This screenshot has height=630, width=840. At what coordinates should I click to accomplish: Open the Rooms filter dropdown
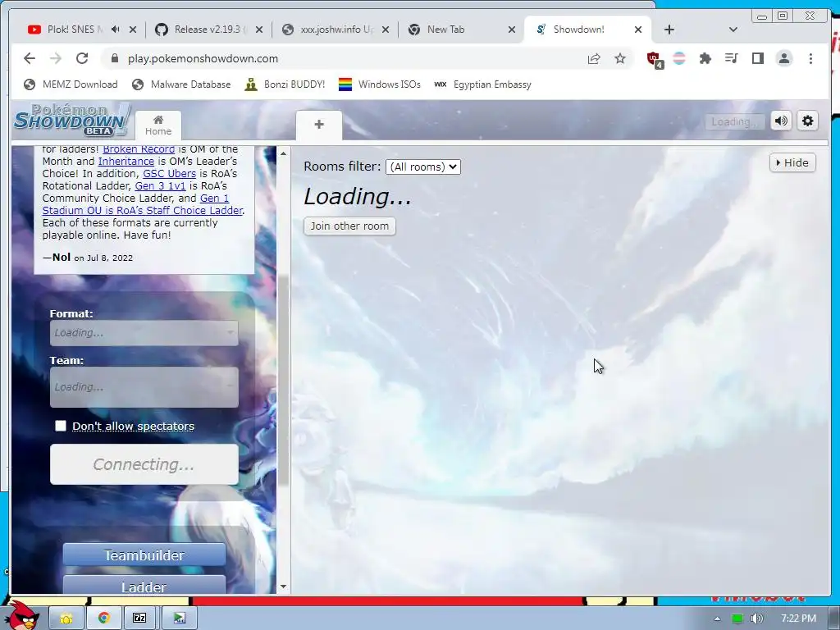(x=422, y=167)
